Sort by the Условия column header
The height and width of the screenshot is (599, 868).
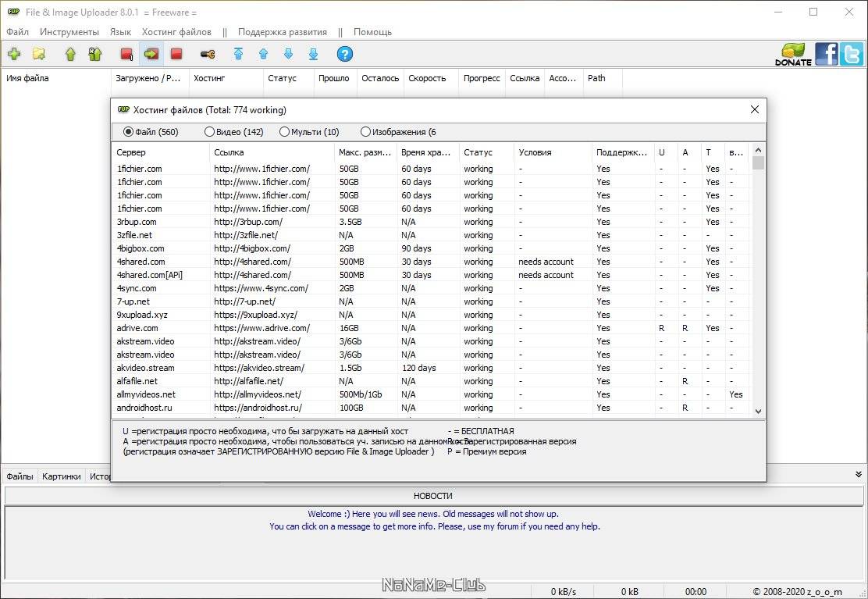[x=553, y=152]
